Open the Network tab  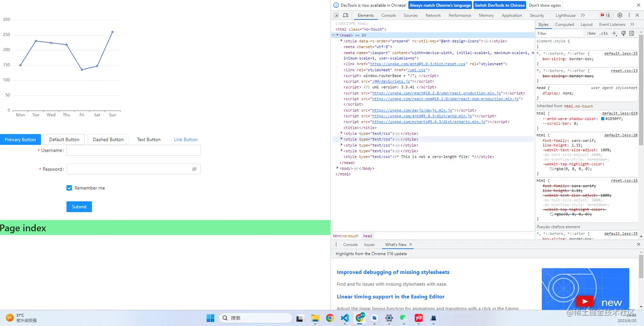point(433,15)
